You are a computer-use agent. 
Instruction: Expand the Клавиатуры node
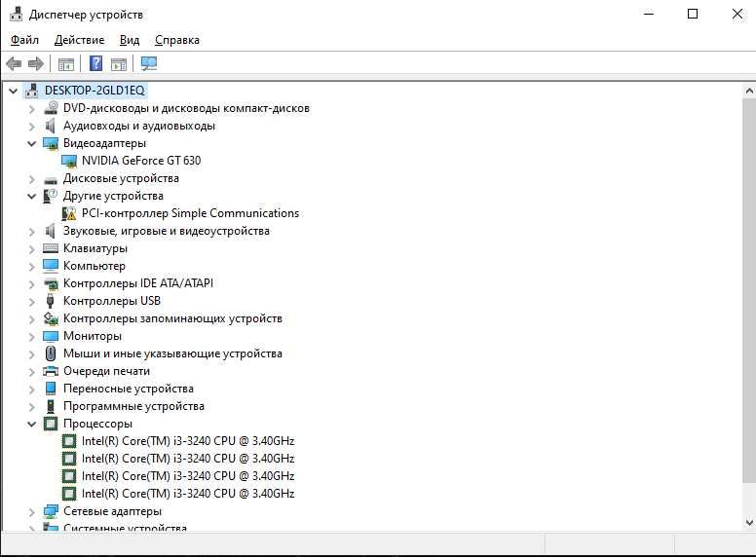coord(32,249)
